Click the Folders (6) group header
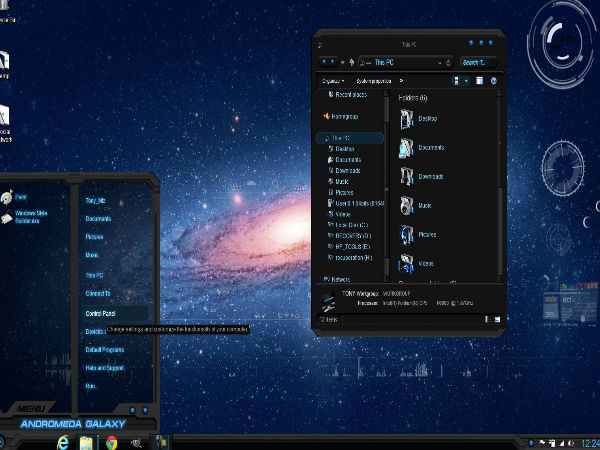600x450 pixels. pyautogui.click(x=412, y=98)
